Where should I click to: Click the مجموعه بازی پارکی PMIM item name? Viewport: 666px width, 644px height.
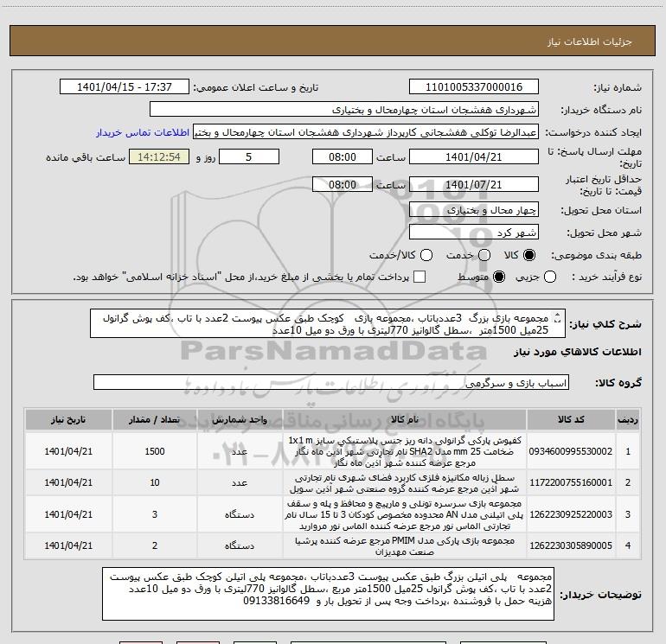[405, 546]
